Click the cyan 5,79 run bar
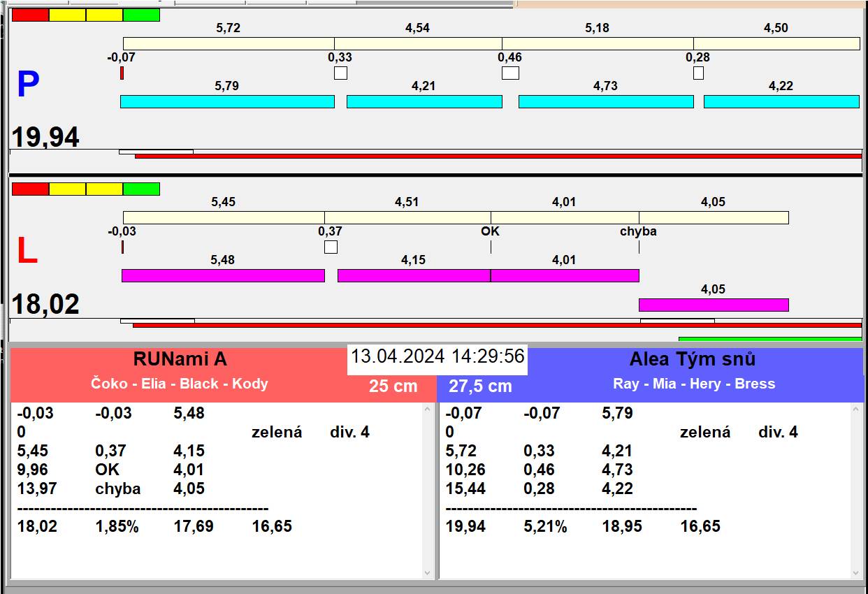This screenshot has width=868, height=594. click(x=227, y=101)
